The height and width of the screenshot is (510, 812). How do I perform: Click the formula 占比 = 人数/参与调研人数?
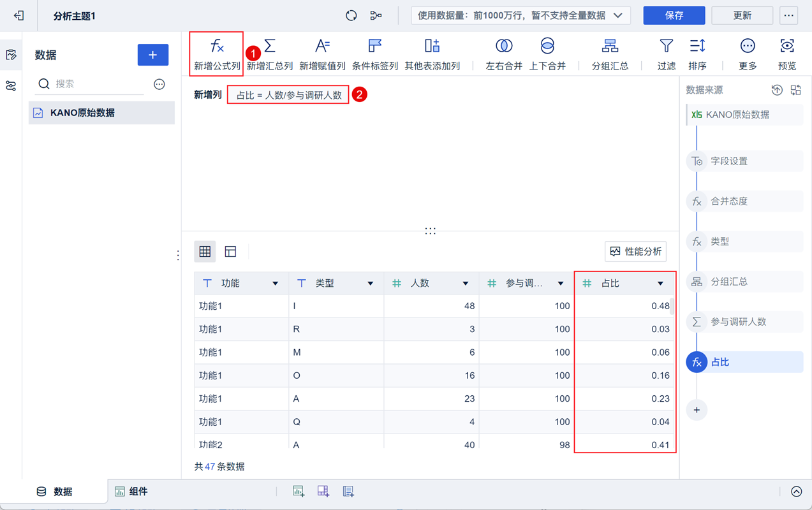[x=288, y=95]
